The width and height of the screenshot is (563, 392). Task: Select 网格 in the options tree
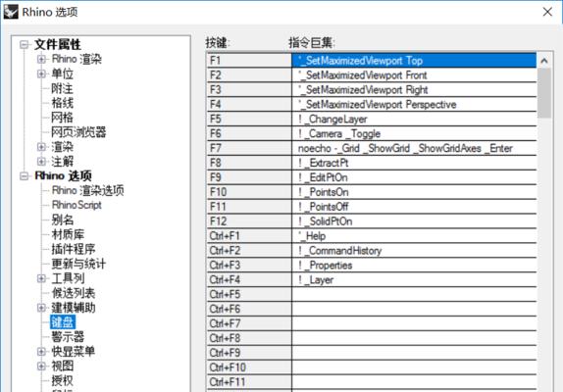62,118
